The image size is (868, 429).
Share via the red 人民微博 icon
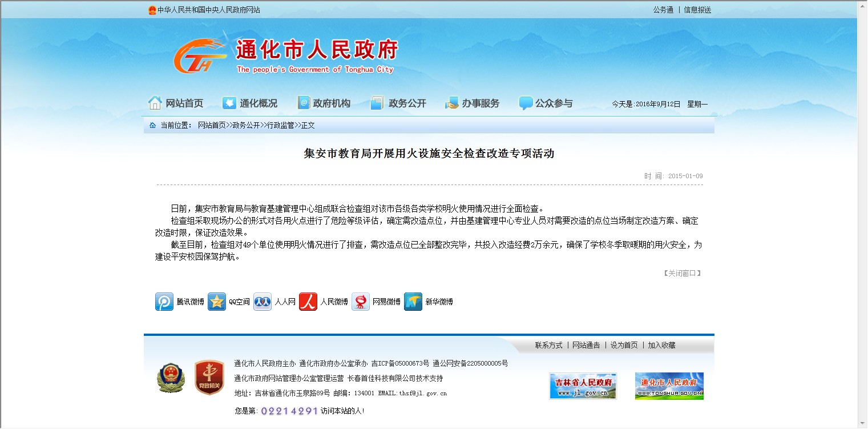point(308,302)
